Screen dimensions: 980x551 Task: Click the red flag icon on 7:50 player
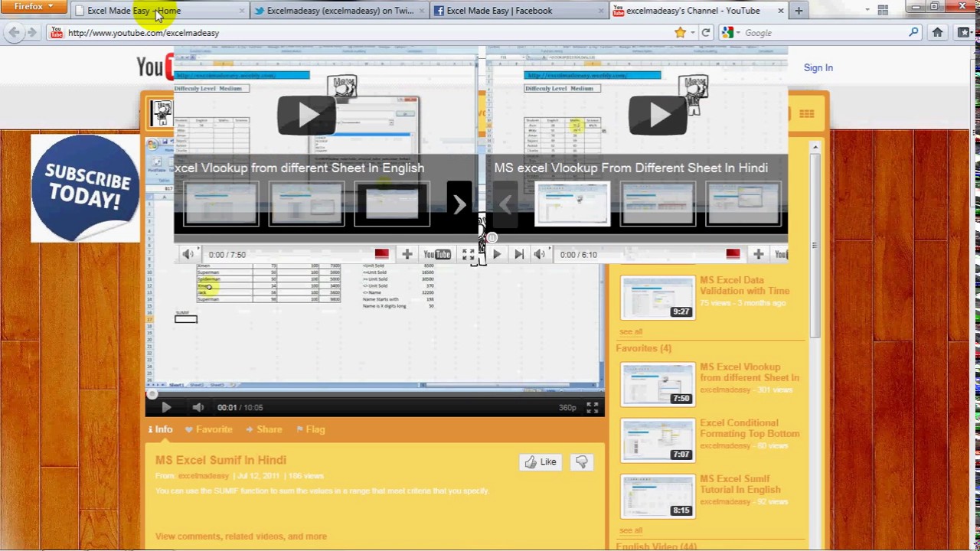pyautogui.click(x=381, y=254)
